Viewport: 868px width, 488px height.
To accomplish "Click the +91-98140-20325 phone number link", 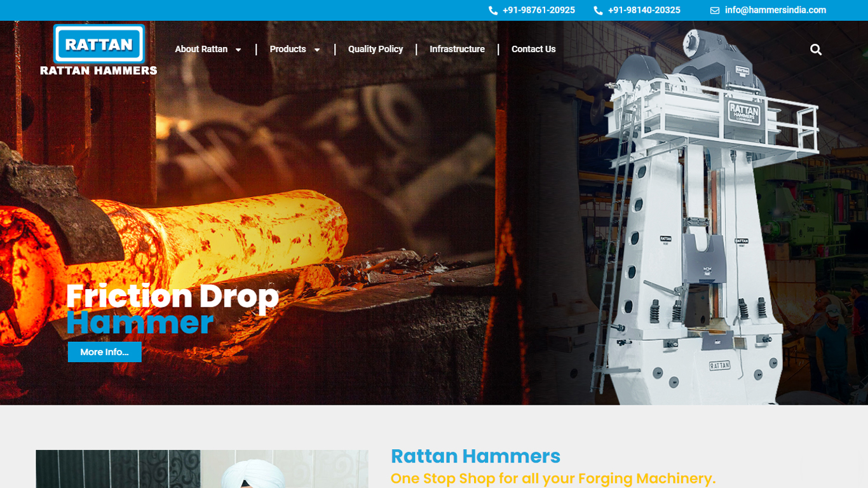I will click(644, 10).
